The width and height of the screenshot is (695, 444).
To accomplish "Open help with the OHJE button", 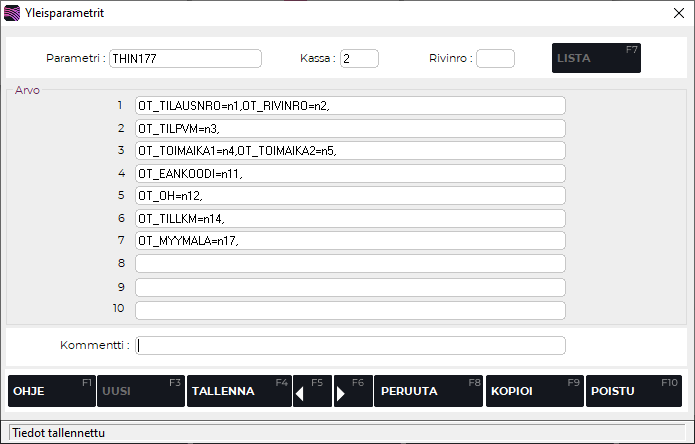I will tap(51, 392).
